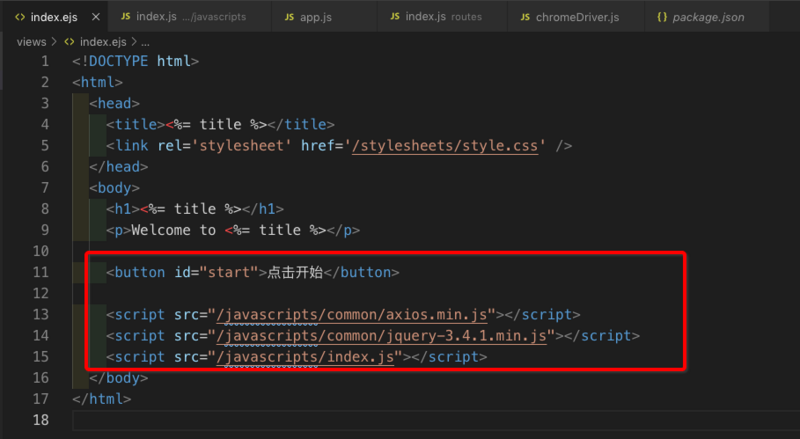This screenshot has width=800, height=439.
Task: Select the views breadcrumb folder
Action: click(32, 42)
